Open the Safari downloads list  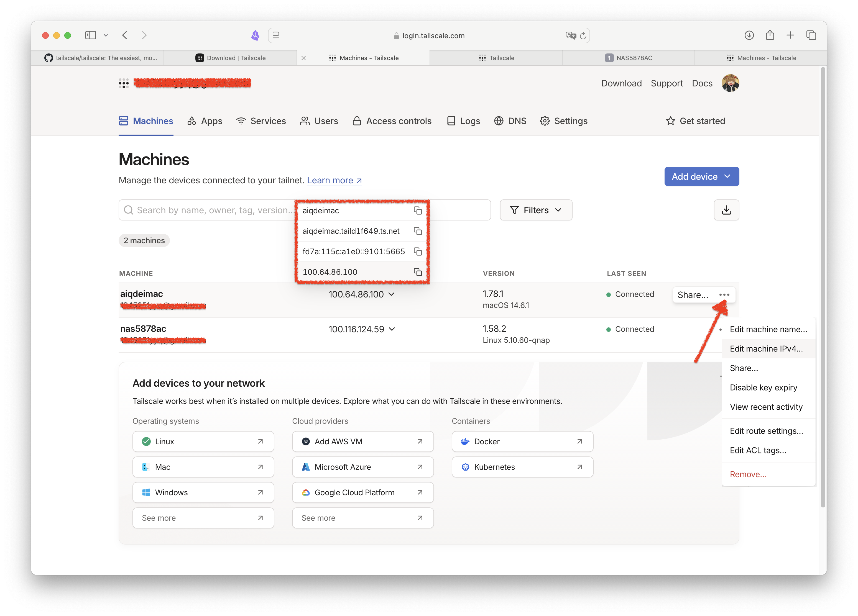point(749,35)
